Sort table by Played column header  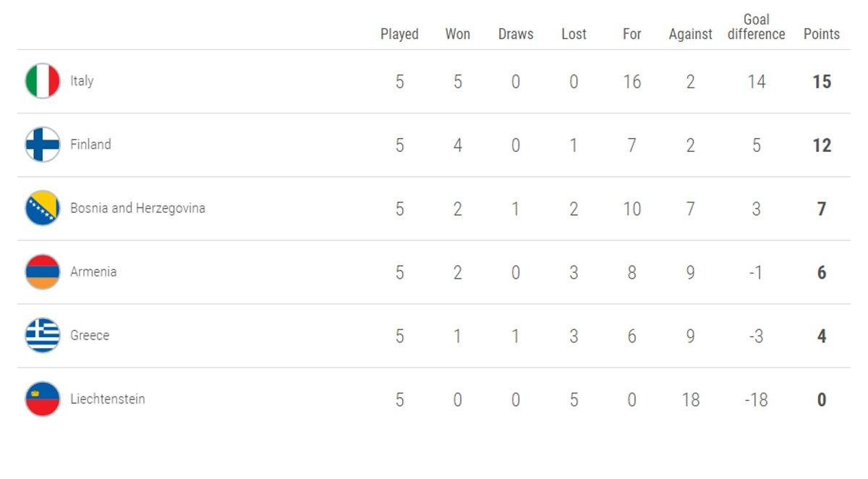click(x=399, y=34)
